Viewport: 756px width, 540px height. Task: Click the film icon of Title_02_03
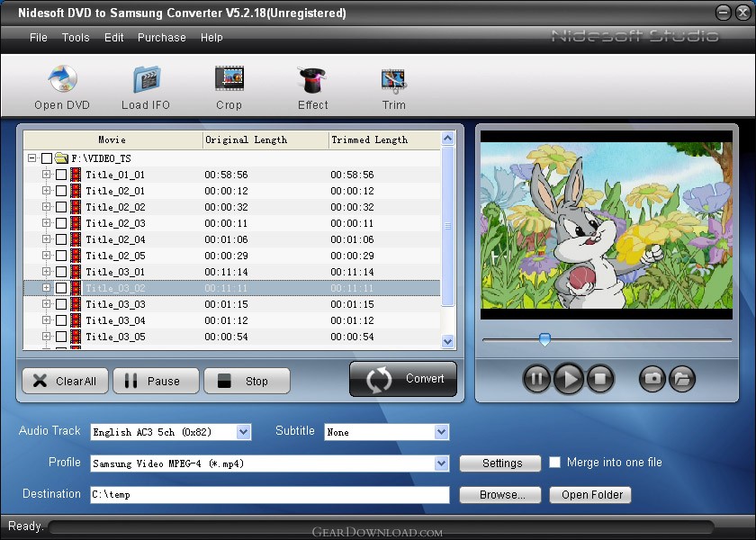tap(76, 223)
